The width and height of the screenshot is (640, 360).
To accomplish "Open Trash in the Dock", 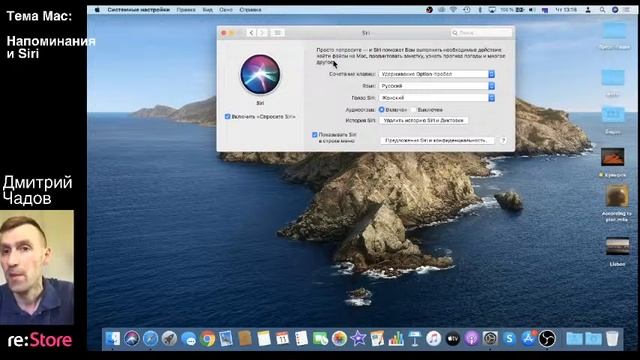I will tap(612, 339).
